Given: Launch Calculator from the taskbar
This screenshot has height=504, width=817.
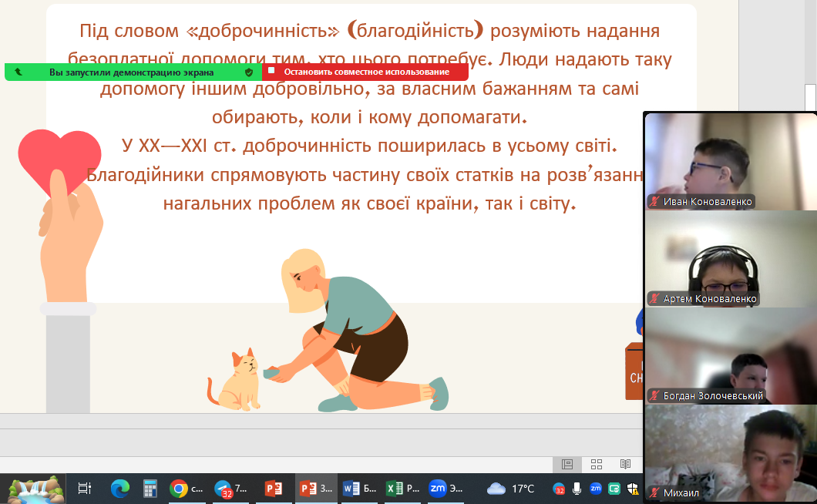Looking at the screenshot, I should 150,488.
